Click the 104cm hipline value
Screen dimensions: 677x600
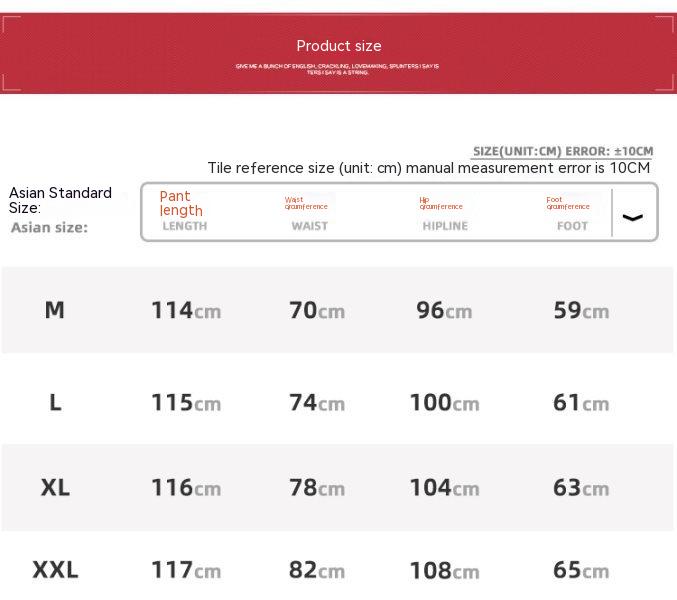pyautogui.click(x=444, y=488)
